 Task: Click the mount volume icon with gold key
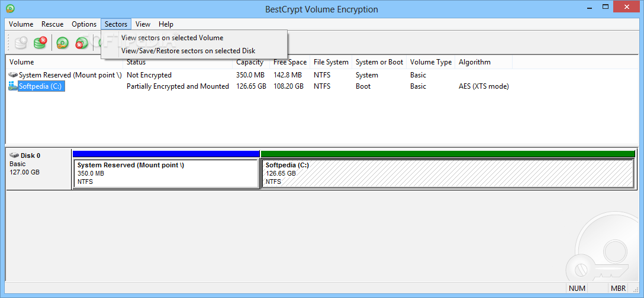tap(62, 43)
